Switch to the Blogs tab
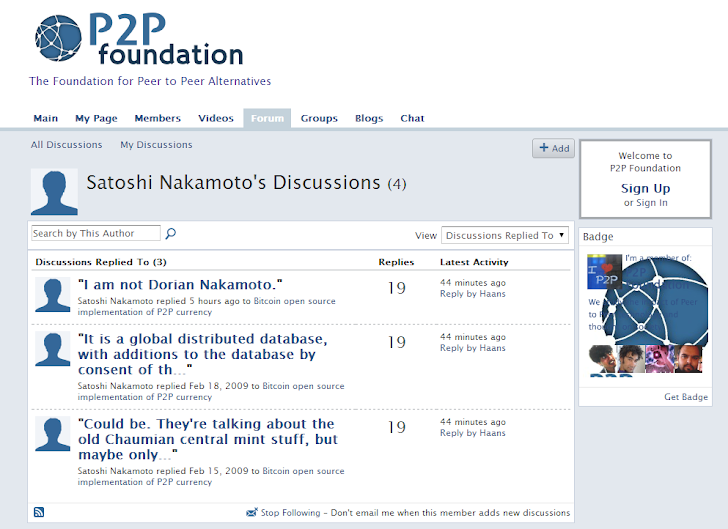Viewport: 728px width, 529px height. coord(369,118)
